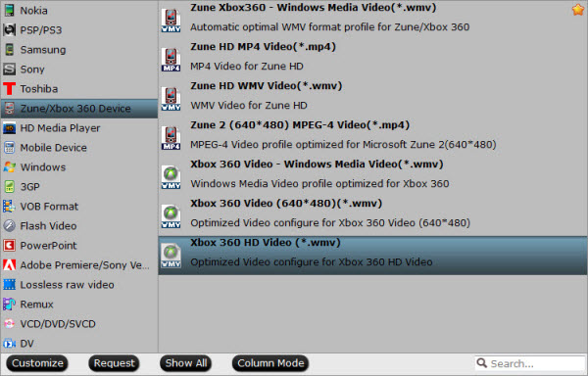
Task: Click the VOB Format icon
Action: pyautogui.click(x=9, y=207)
